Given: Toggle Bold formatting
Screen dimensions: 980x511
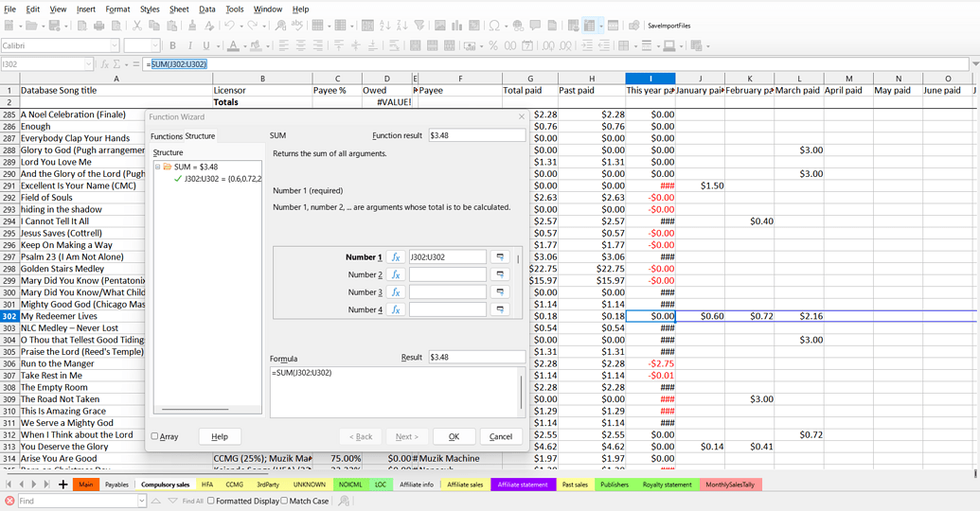Looking at the screenshot, I should pos(172,45).
